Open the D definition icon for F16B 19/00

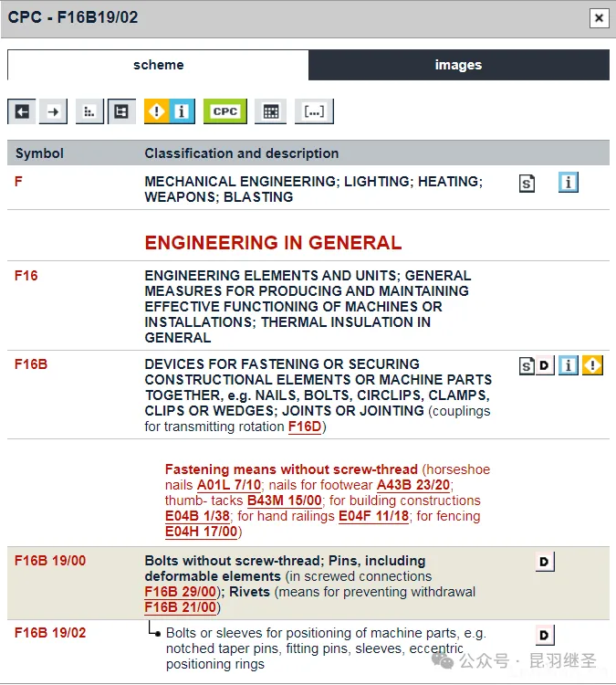545,562
